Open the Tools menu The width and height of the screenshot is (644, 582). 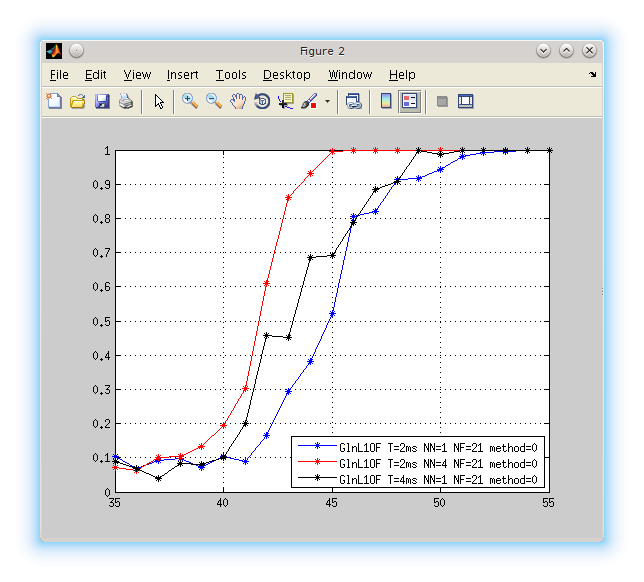coord(231,75)
